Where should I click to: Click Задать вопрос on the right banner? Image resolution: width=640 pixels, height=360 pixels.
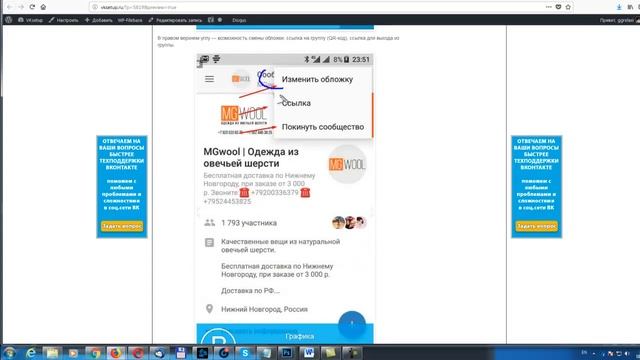(x=536, y=226)
